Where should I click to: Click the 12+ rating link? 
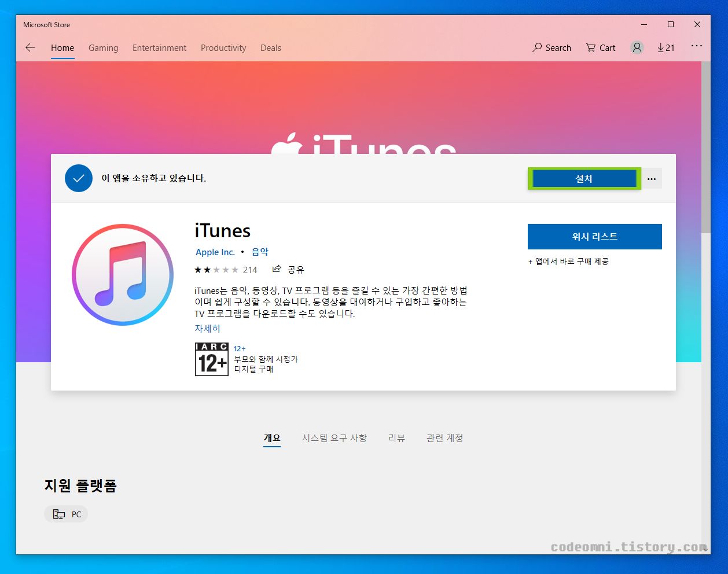[240, 349]
